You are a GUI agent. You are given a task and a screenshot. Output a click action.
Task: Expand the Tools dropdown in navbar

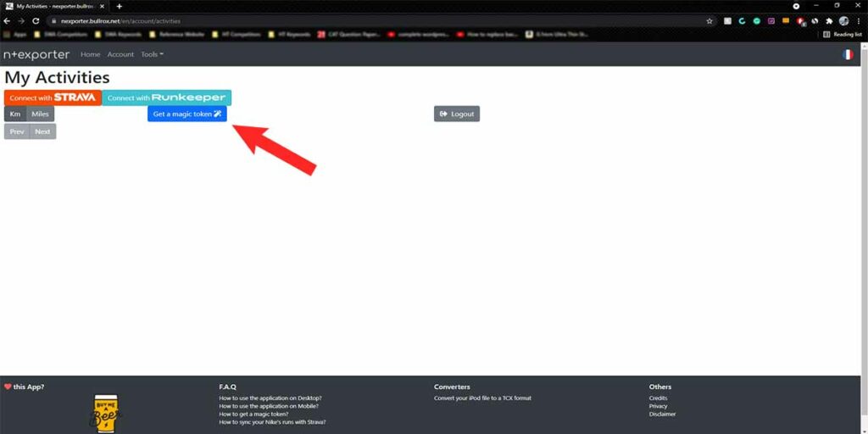[152, 54]
